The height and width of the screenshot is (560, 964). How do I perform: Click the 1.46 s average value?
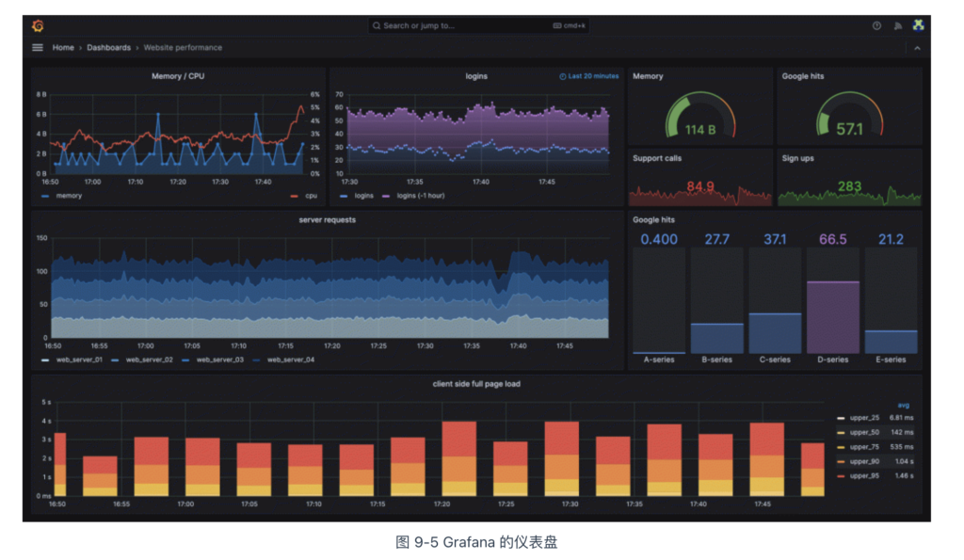pos(905,476)
